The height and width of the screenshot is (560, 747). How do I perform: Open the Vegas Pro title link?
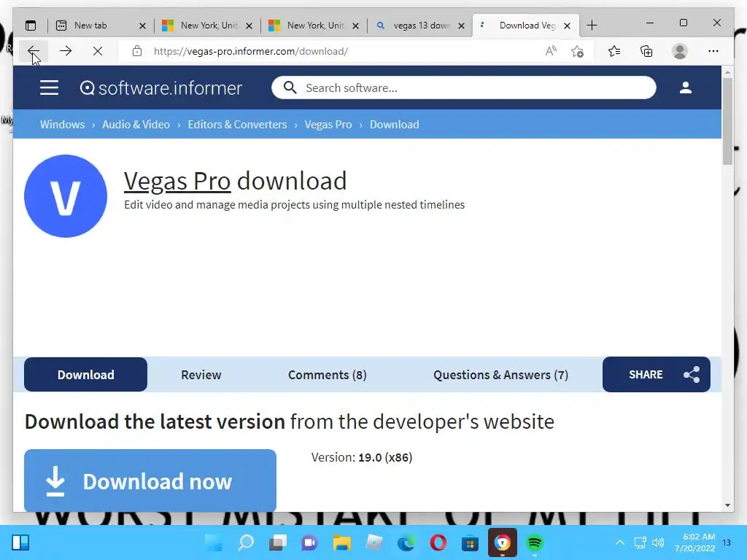tap(177, 181)
